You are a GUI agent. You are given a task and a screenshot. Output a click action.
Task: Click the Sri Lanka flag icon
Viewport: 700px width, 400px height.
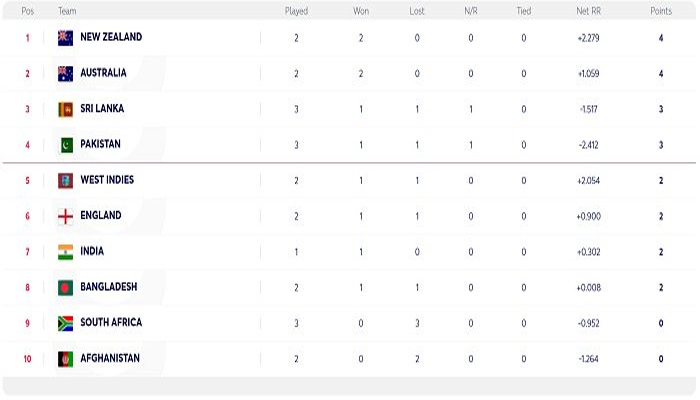click(x=66, y=109)
